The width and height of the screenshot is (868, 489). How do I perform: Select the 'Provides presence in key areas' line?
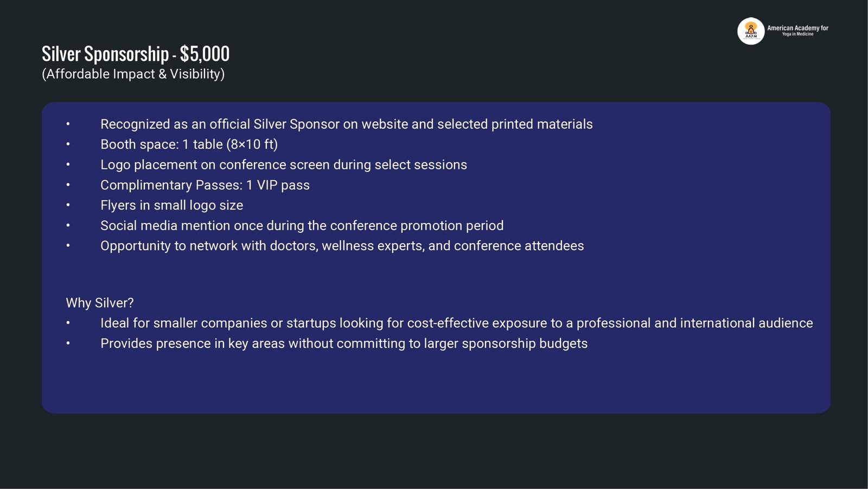coord(344,344)
